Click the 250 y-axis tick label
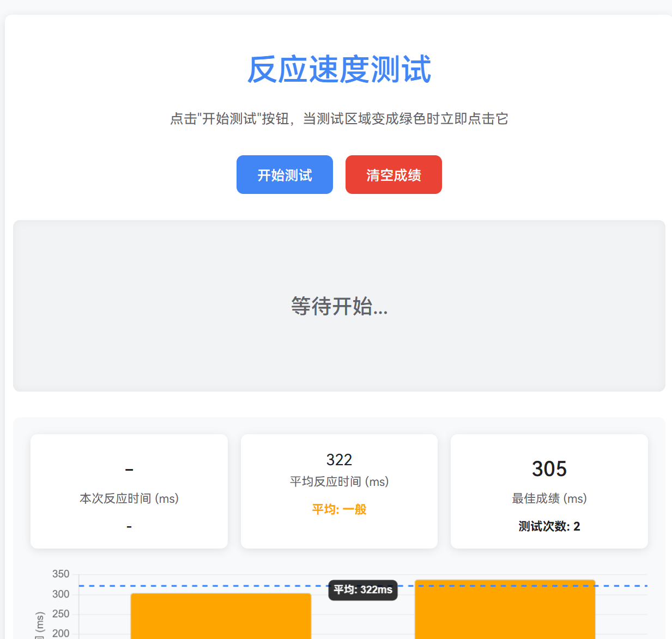Screen dimensions: 672x639 pyautogui.click(x=60, y=614)
